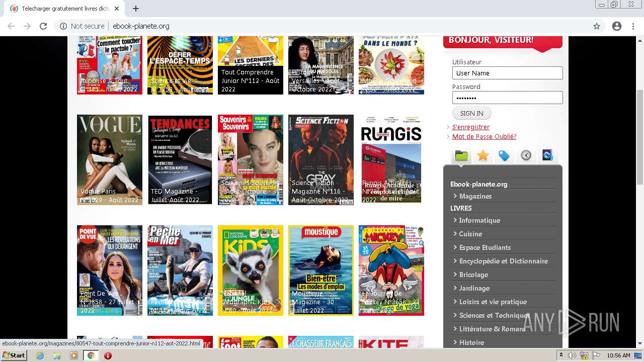The height and width of the screenshot is (362, 644).
Task: Open Vogue Paris Août 2022 cover
Action: pyautogui.click(x=110, y=160)
